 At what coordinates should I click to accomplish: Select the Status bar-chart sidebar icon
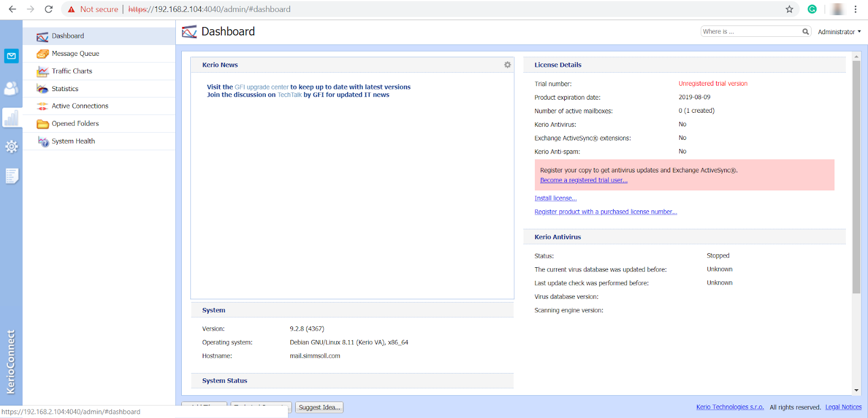tap(11, 118)
